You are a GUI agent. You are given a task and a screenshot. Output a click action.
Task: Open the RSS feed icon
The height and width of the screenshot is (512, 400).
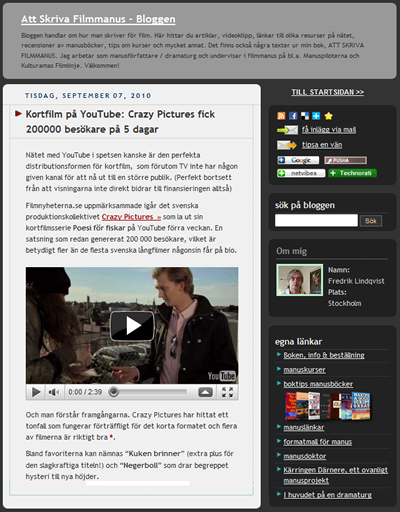click(x=281, y=116)
